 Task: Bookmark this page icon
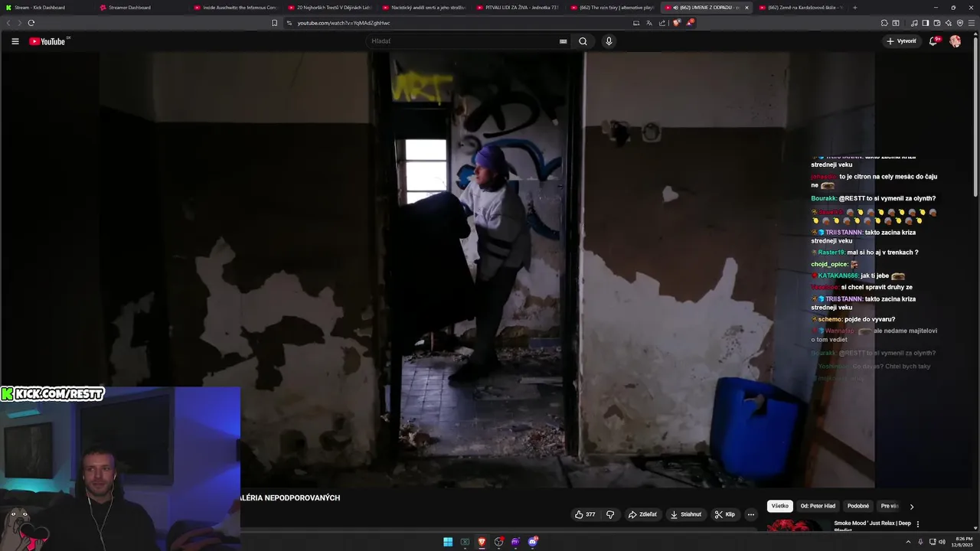coord(274,23)
